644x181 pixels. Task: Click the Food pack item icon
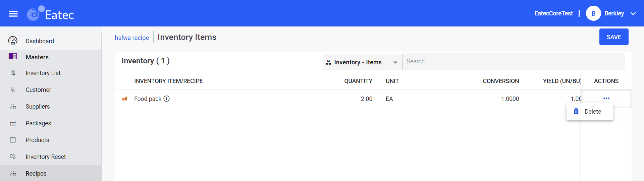124,99
